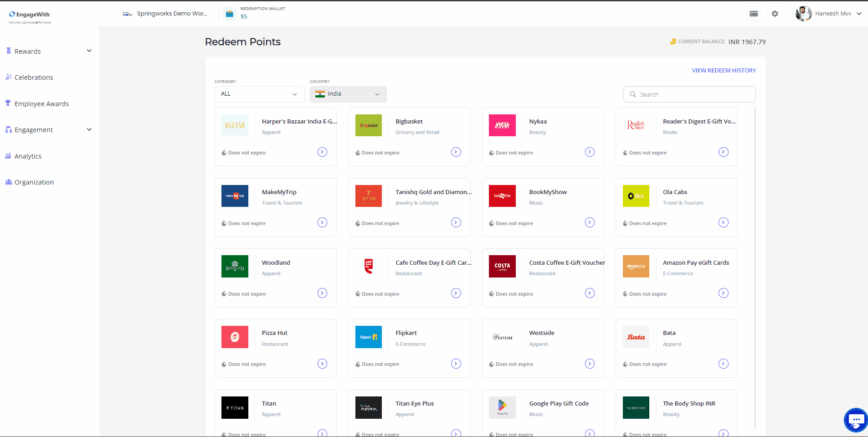Go to Analytics in sidebar

coord(28,156)
